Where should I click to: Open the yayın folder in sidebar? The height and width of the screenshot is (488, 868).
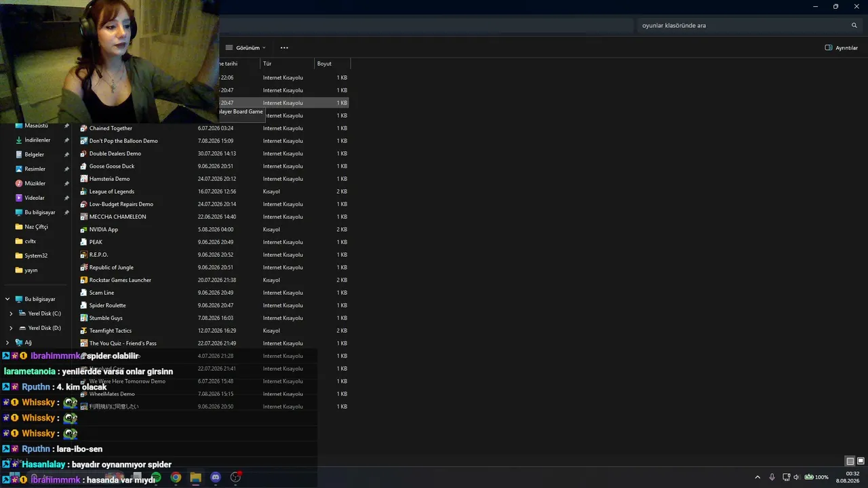point(31,270)
